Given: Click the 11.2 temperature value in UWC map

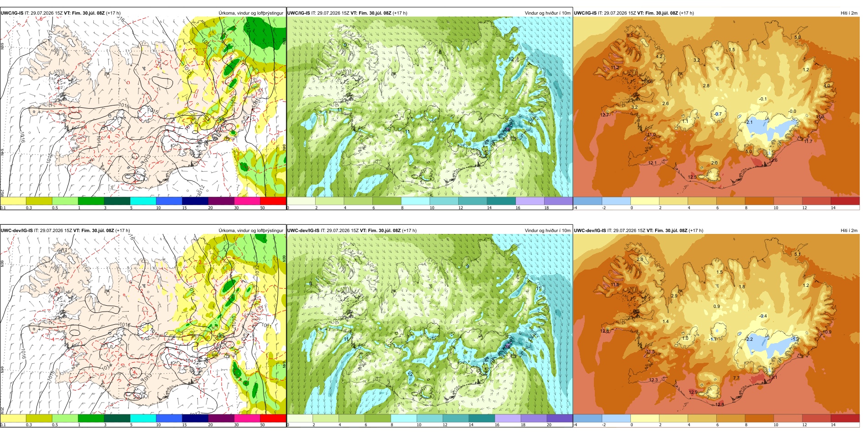Looking at the screenshot, I should click(615, 68).
